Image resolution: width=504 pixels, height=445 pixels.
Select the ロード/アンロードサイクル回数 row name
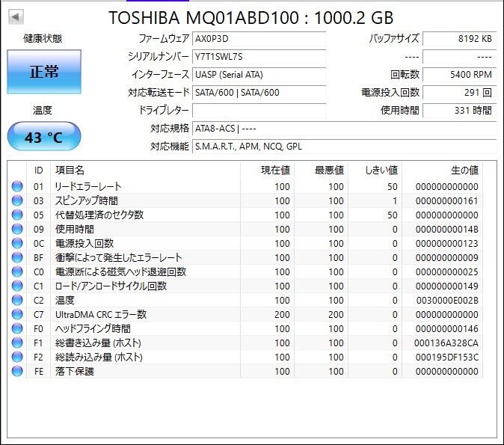point(111,286)
